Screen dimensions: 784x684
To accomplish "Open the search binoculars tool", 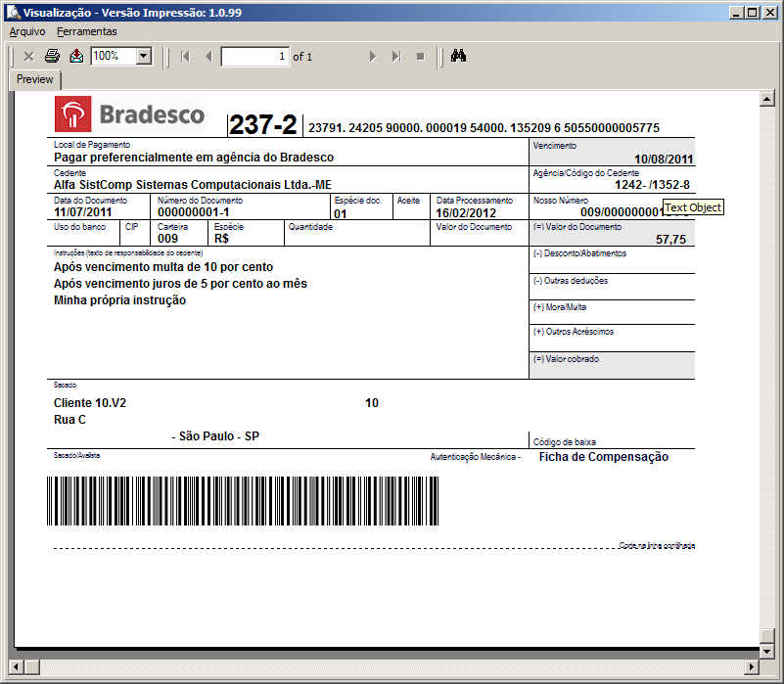I will click(x=458, y=56).
